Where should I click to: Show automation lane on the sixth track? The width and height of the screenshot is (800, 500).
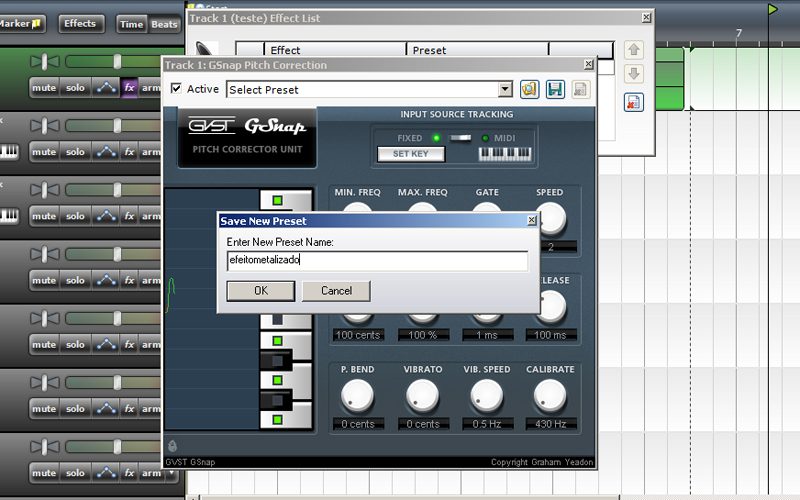pyautogui.click(x=106, y=409)
